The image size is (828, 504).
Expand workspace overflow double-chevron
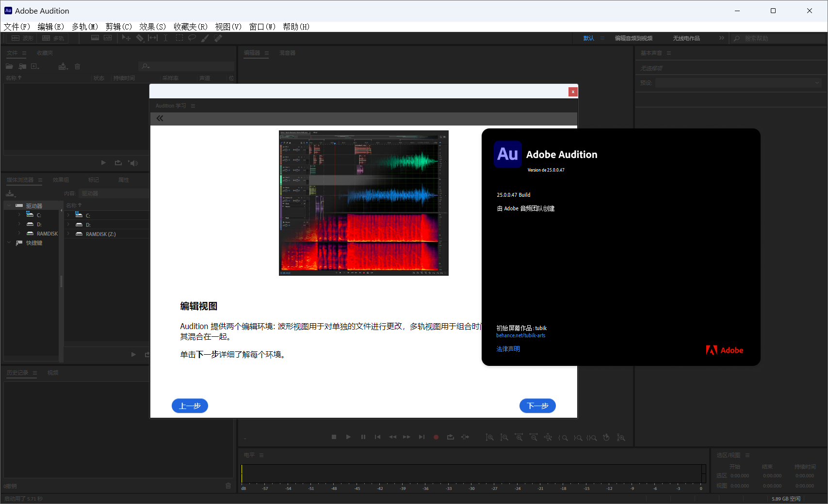[x=722, y=38]
